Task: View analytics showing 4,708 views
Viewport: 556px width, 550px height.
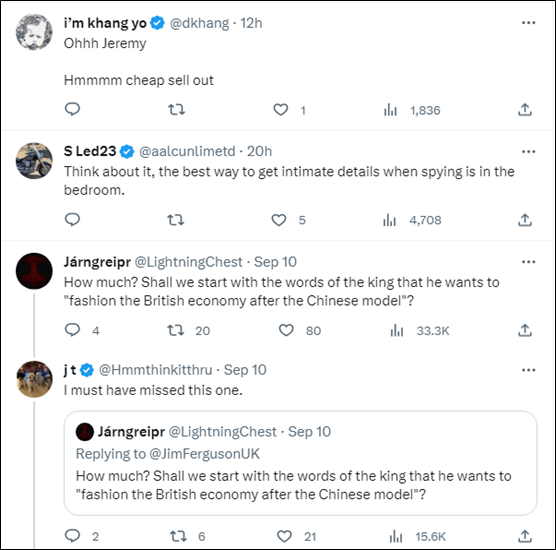Action: point(412,220)
